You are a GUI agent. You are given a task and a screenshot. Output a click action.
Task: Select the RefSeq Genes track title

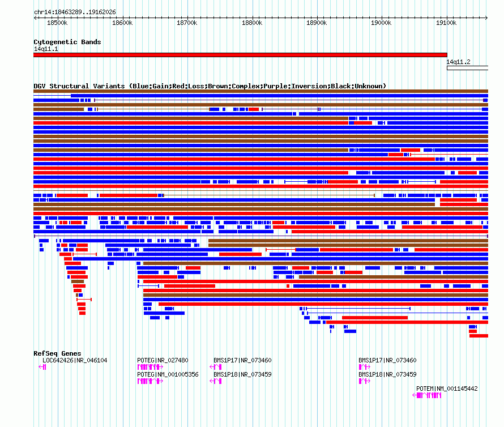click(x=57, y=353)
